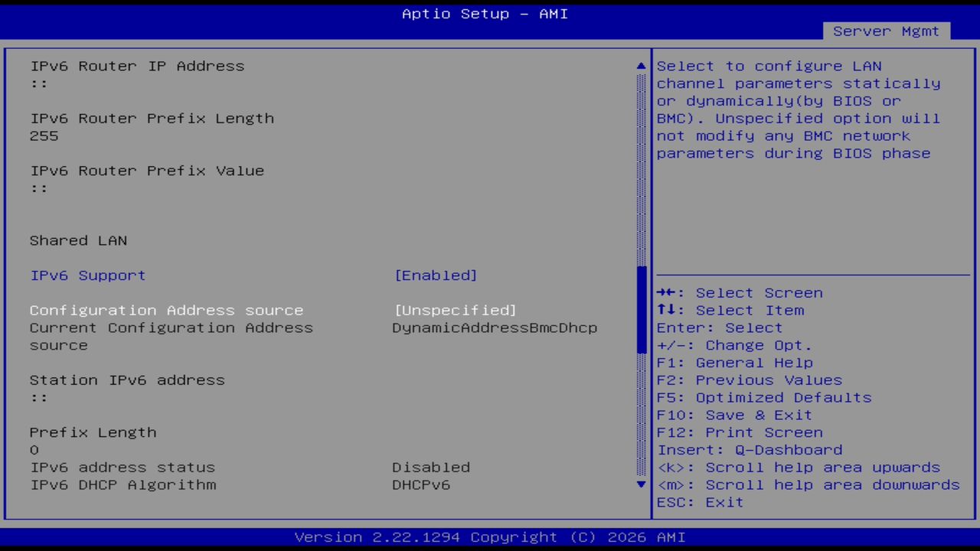Click the ESC Exit help entry
Image resolution: width=980 pixels, height=551 pixels.
point(699,502)
